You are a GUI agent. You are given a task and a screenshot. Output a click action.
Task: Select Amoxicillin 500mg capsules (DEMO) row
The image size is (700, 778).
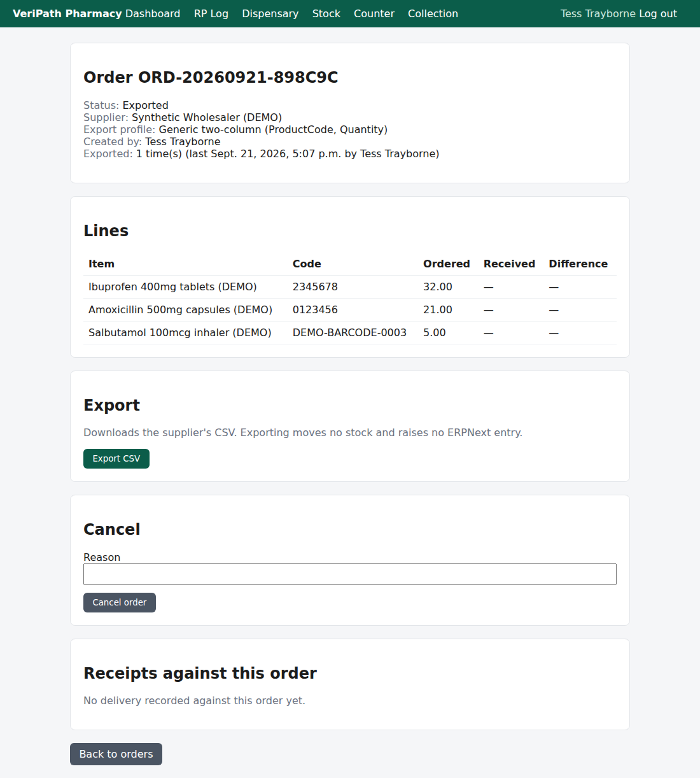point(350,310)
